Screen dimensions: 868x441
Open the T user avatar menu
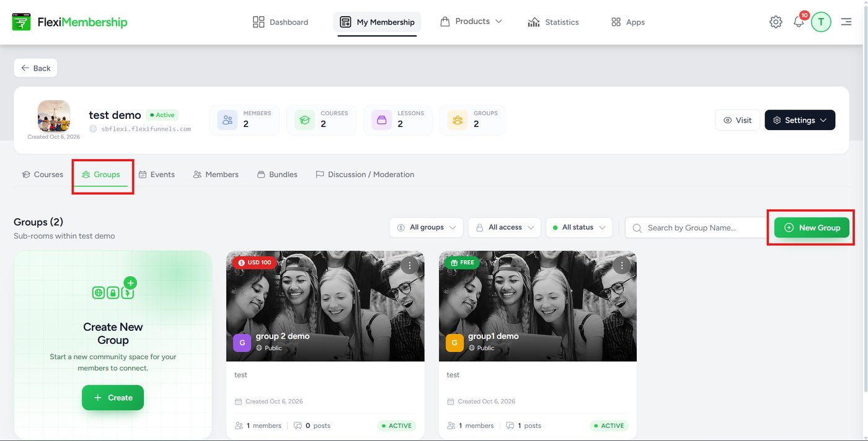pyautogui.click(x=821, y=22)
